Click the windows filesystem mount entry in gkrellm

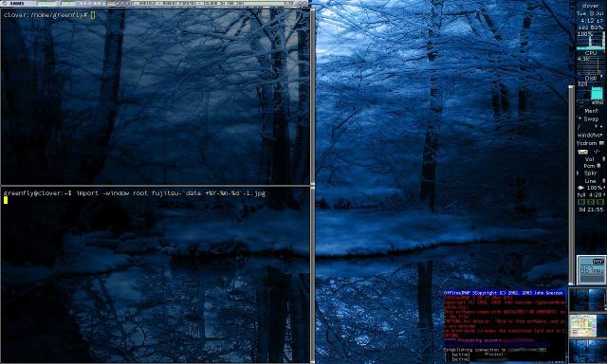pyautogui.click(x=590, y=136)
